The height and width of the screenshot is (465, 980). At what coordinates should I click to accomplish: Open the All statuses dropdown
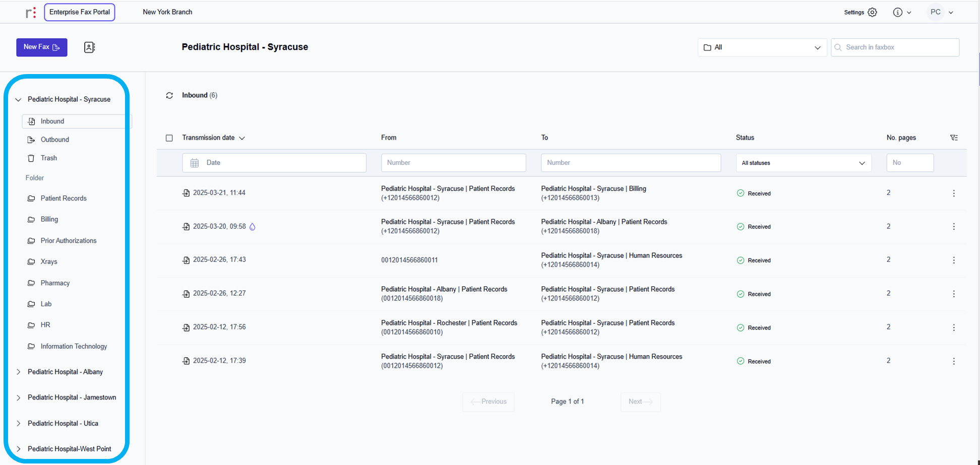click(803, 163)
